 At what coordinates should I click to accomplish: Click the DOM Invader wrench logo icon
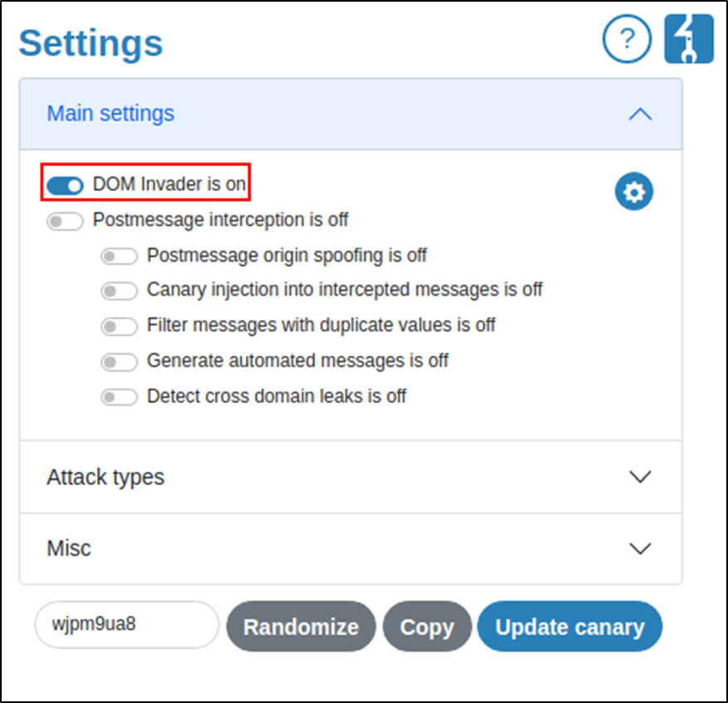pyautogui.click(x=688, y=38)
